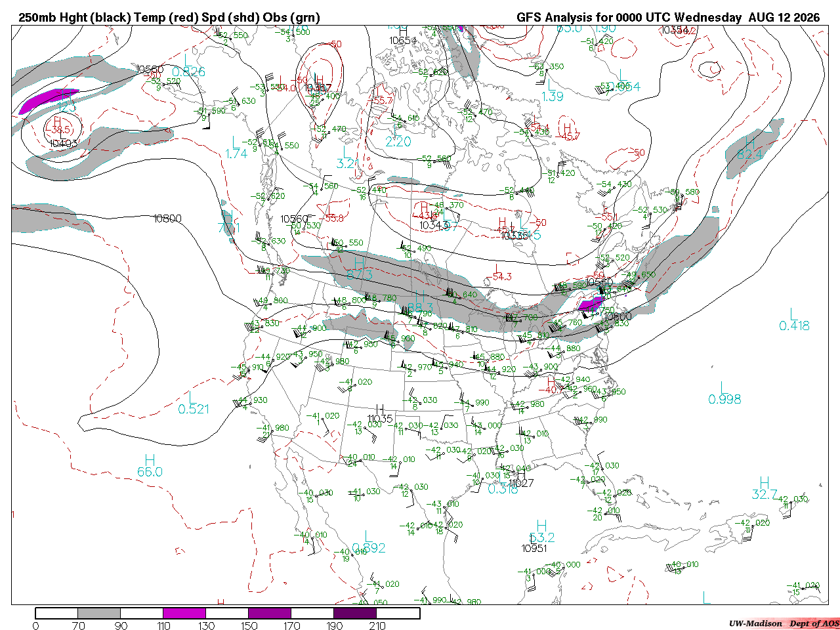
Task: Click the cyan H 66.0 high marker
Action: coord(150,465)
